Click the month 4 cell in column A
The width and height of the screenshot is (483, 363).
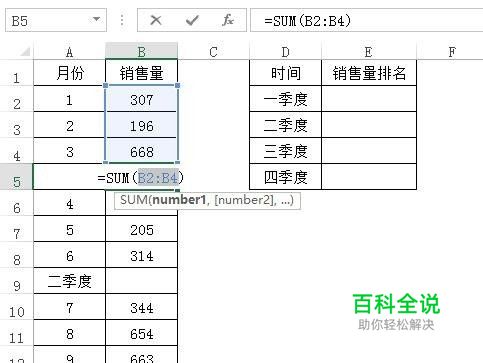[x=69, y=203]
